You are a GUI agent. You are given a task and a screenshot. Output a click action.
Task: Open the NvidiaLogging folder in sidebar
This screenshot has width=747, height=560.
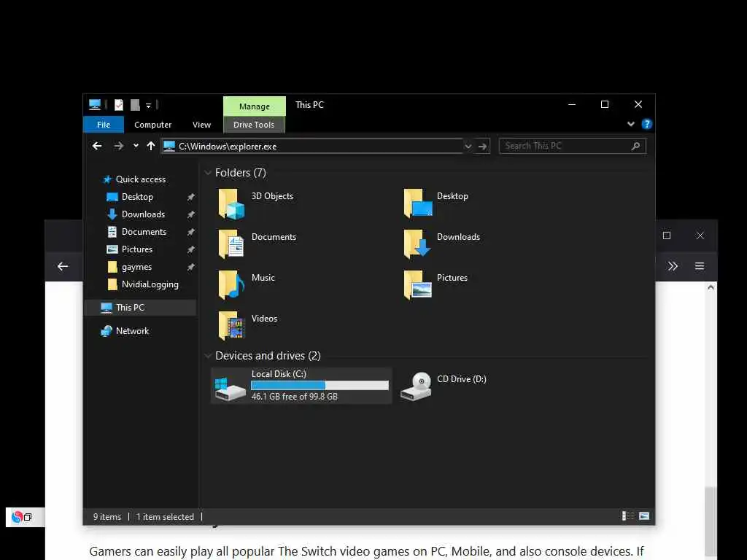[150, 285]
